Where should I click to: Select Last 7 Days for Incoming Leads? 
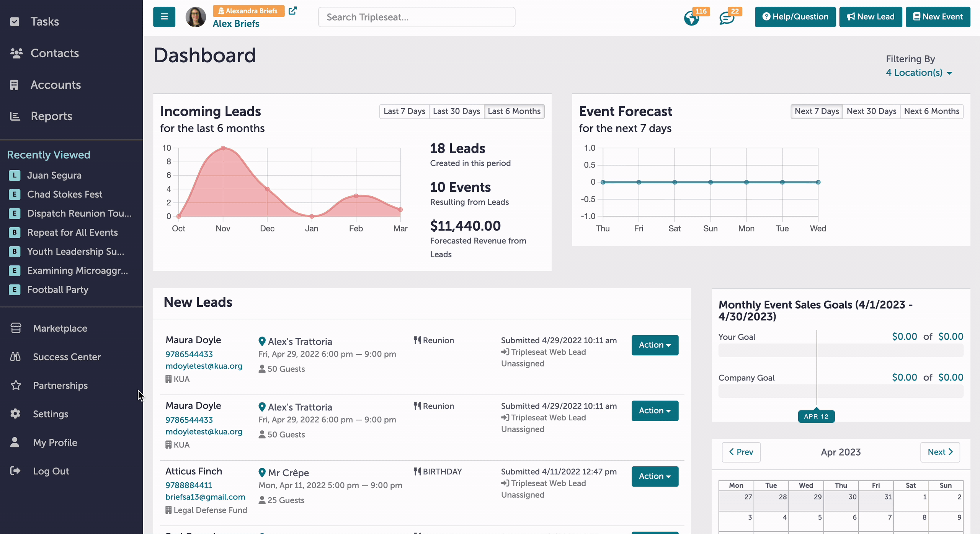(x=404, y=111)
